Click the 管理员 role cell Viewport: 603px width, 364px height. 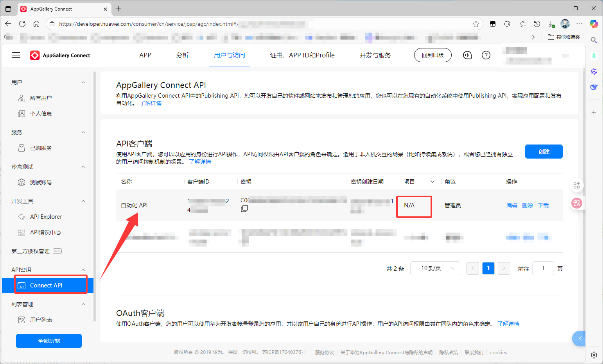click(452, 205)
